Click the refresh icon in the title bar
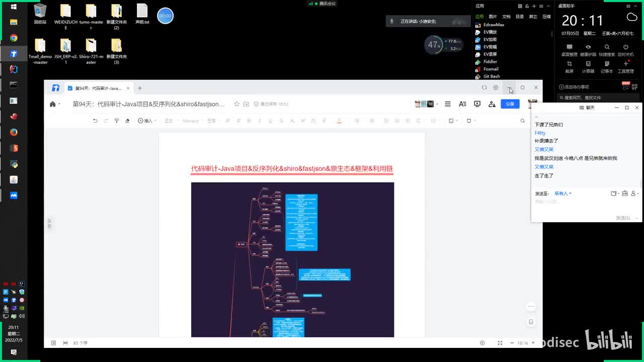 click(x=484, y=87)
